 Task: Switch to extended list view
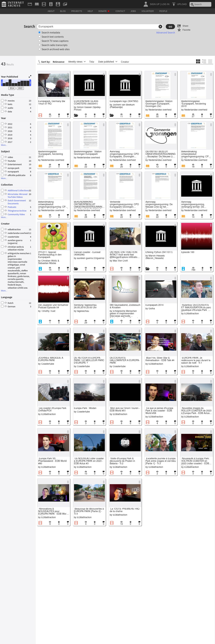point(204,61)
